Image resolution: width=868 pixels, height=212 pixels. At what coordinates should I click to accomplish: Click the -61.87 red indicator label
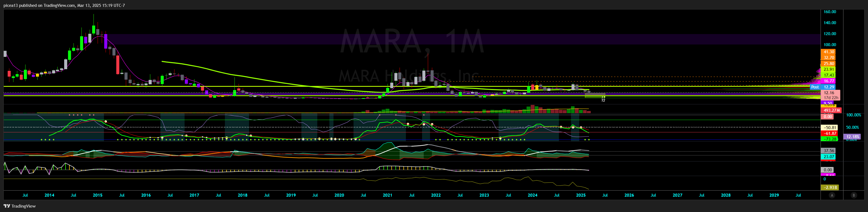click(x=829, y=133)
